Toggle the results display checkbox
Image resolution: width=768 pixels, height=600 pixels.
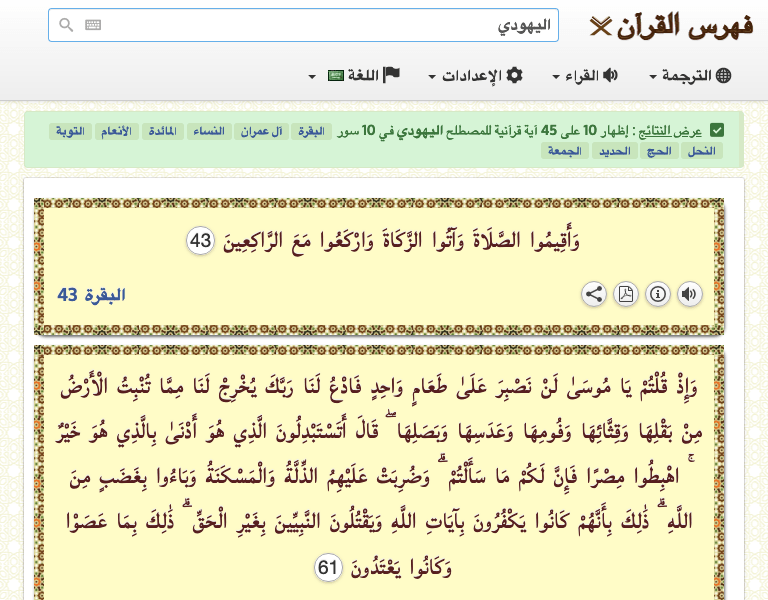point(717,131)
